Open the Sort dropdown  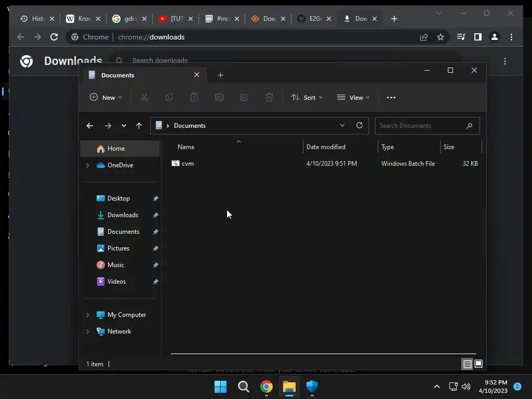[x=307, y=97]
